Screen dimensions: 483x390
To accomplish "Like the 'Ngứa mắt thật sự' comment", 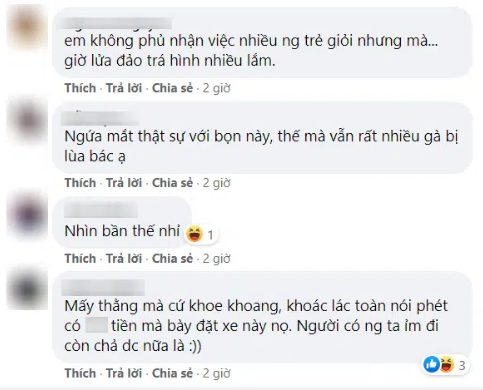I will coord(80,183).
